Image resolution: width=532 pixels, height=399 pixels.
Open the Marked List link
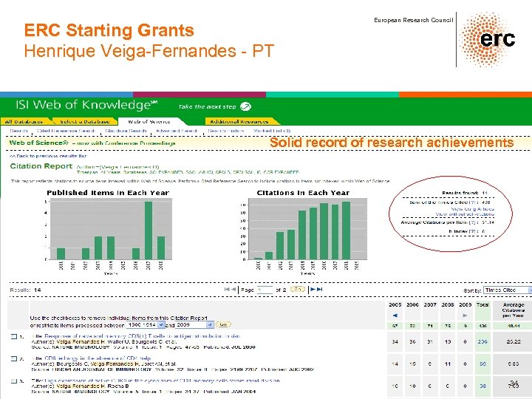tap(272, 131)
